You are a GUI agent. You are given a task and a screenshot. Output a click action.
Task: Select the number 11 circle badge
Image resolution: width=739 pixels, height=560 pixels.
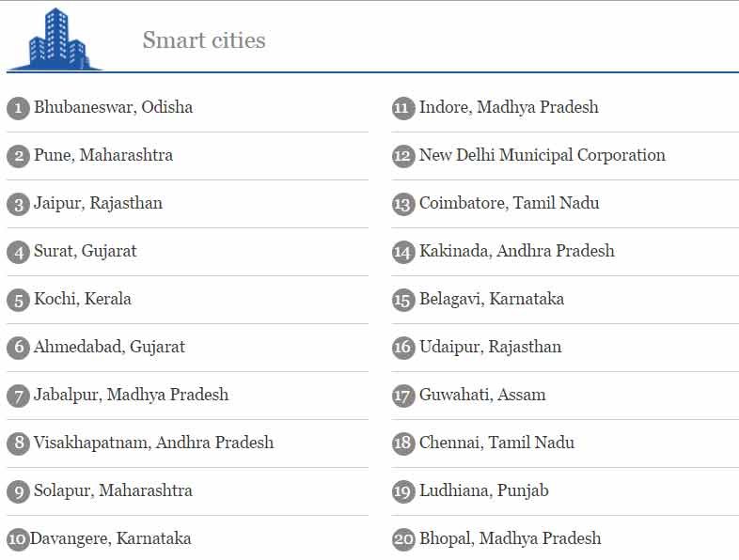pyautogui.click(x=403, y=108)
